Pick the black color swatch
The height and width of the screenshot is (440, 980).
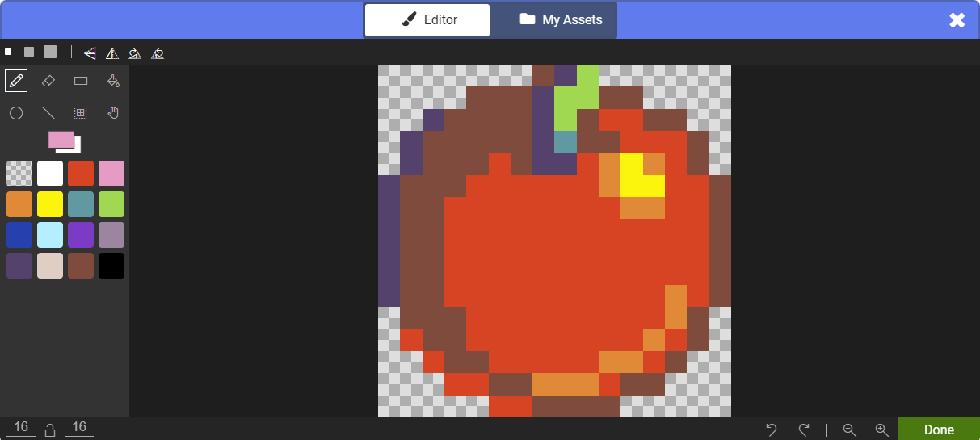111,266
